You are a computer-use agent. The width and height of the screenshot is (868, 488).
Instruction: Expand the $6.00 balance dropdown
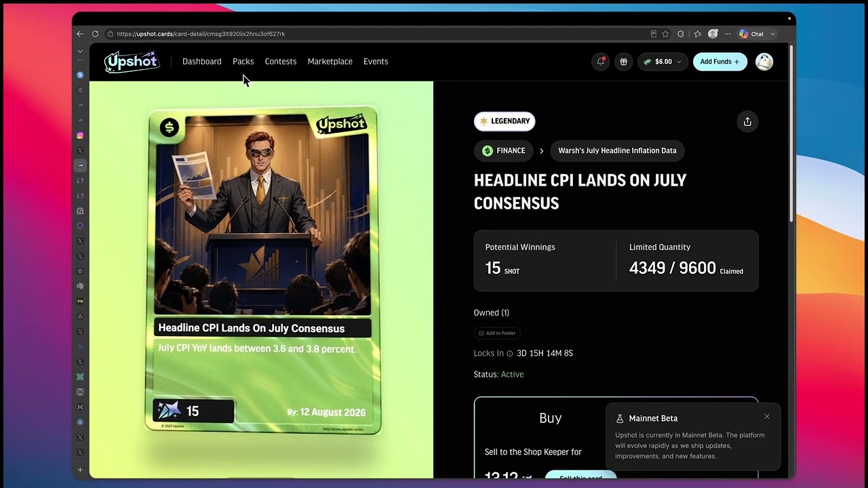pos(663,62)
